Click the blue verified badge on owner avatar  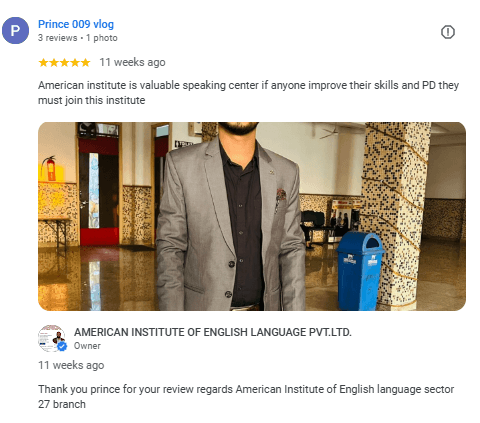(62, 347)
